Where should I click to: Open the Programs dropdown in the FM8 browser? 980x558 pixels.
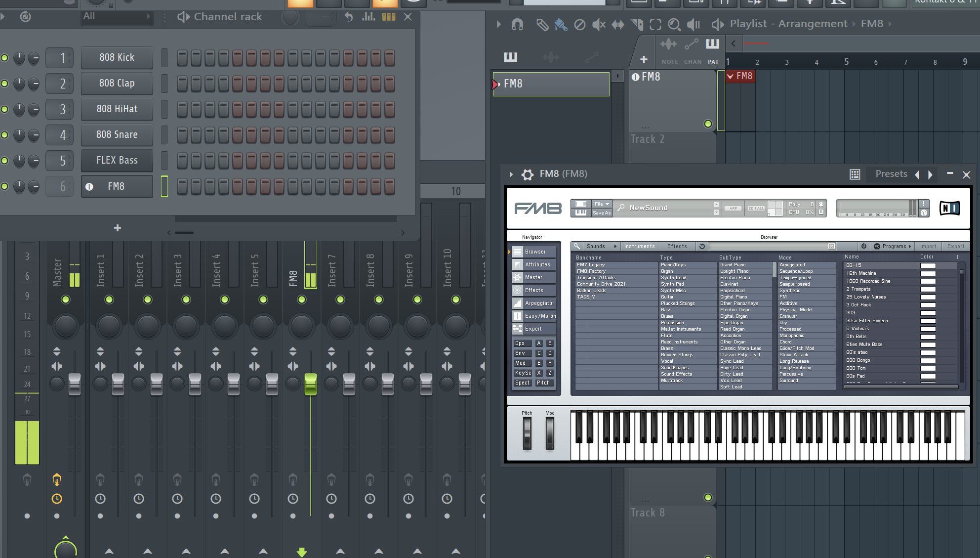(x=894, y=246)
